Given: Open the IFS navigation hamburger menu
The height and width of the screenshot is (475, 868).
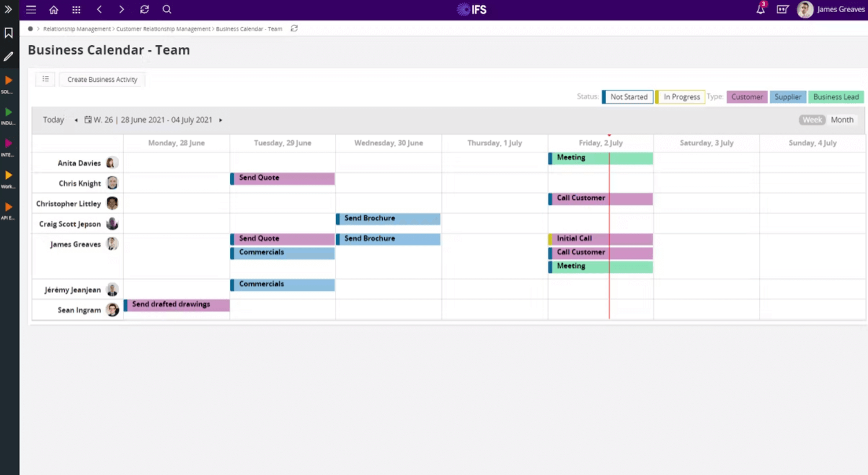Looking at the screenshot, I should [31, 9].
